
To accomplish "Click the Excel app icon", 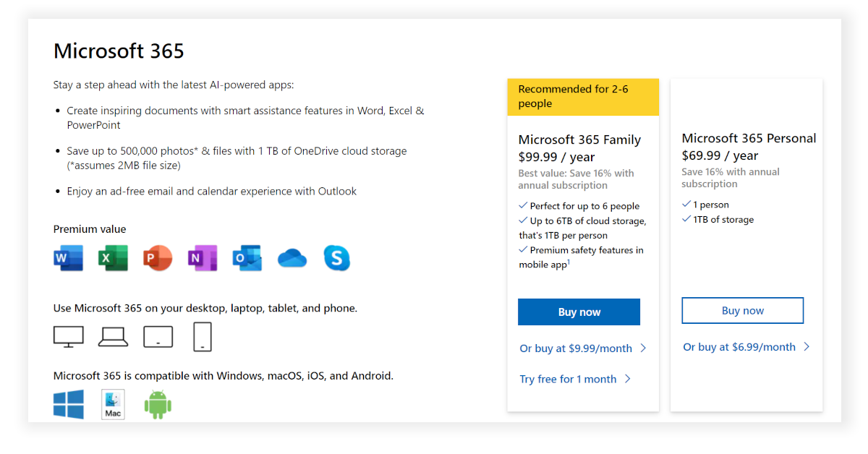I will point(113,258).
